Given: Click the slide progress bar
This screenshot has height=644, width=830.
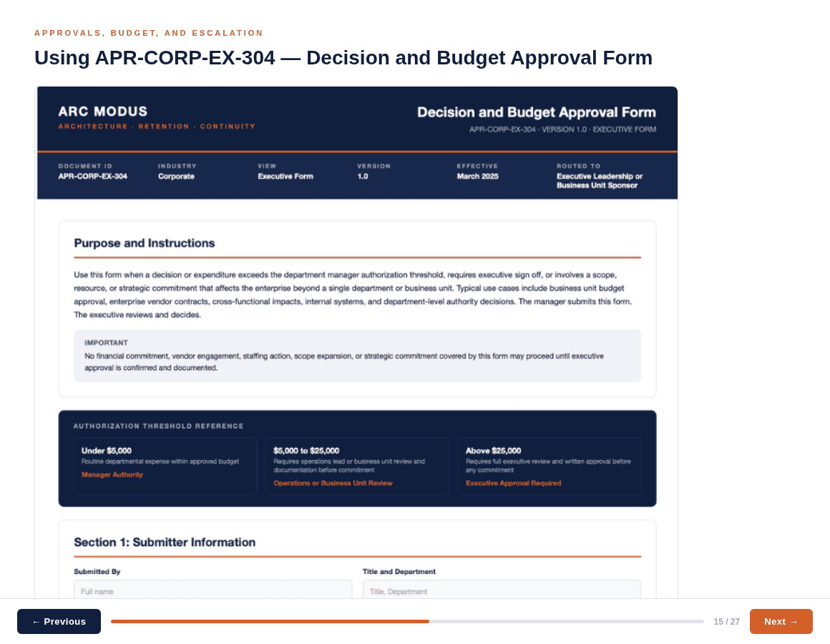Looking at the screenshot, I should point(407,621).
